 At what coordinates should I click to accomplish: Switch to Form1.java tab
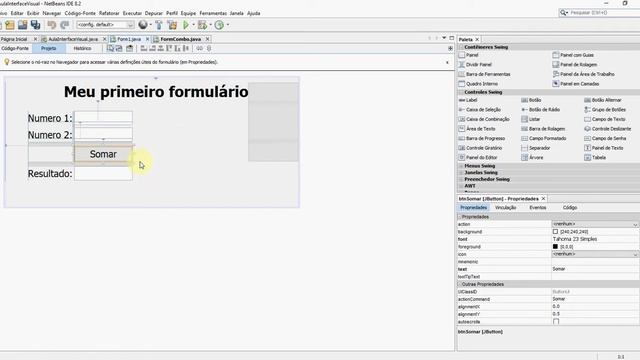pyautogui.click(x=129, y=39)
